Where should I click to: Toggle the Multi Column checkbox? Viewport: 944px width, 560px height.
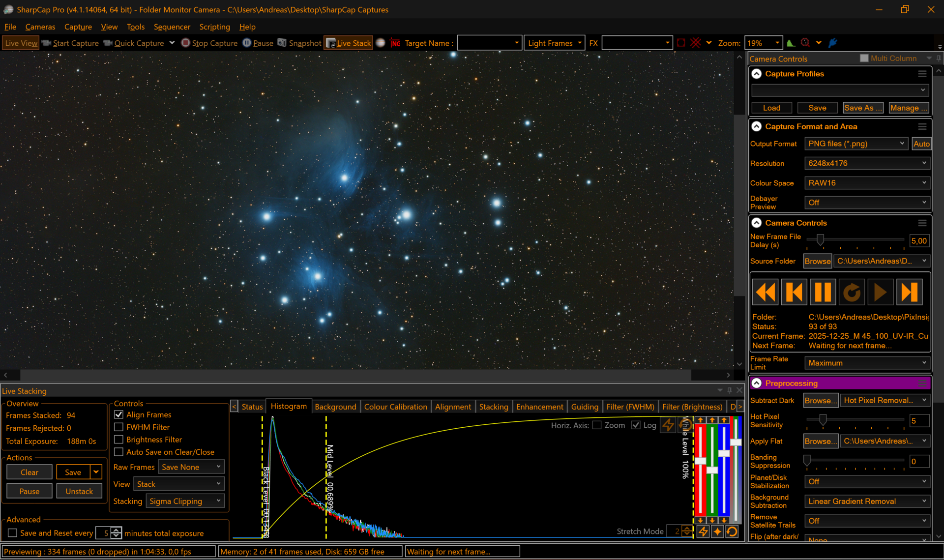(864, 58)
